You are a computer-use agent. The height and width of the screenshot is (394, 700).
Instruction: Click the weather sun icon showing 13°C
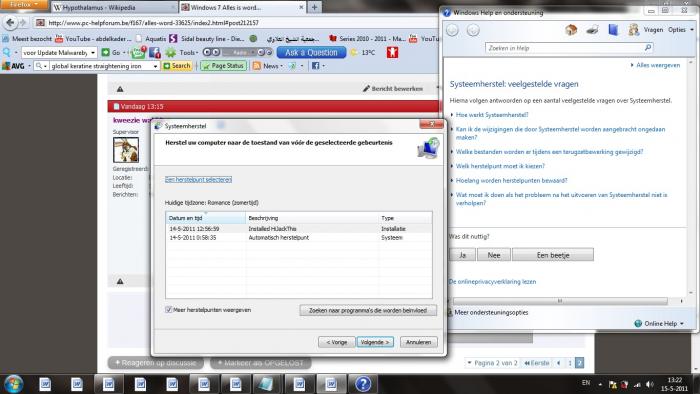tap(354, 53)
